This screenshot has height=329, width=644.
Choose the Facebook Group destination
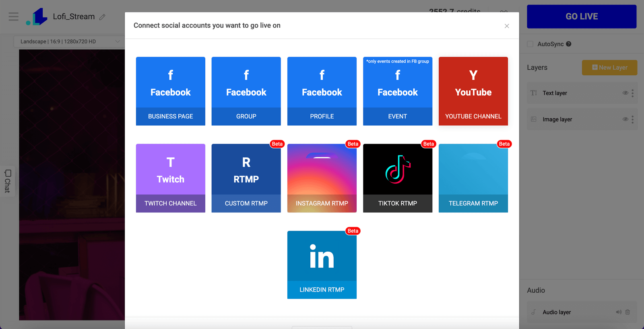pos(246,91)
